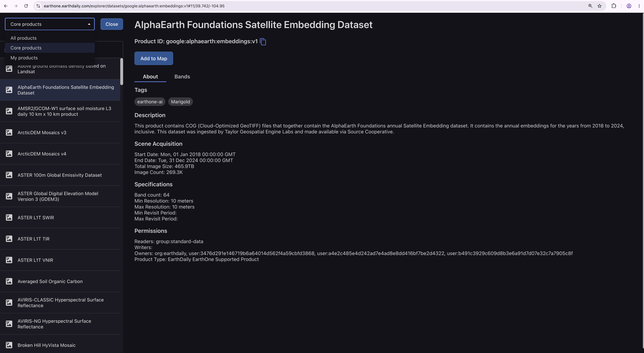Click the Product ID google:alphaearth:embeddings:v1 text
Viewport: 644px width, 353px height.
coord(196,41)
